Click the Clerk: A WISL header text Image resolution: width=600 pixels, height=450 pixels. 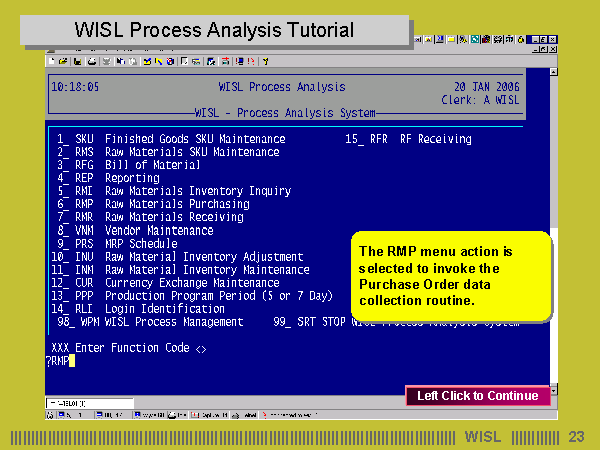pyautogui.click(x=480, y=100)
